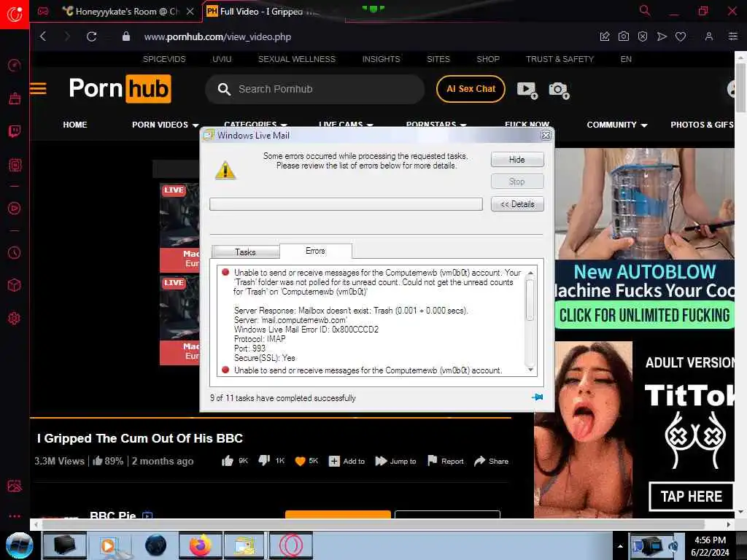747x560 pixels.
Task: Click the Report flag under the video
Action: tap(446, 461)
